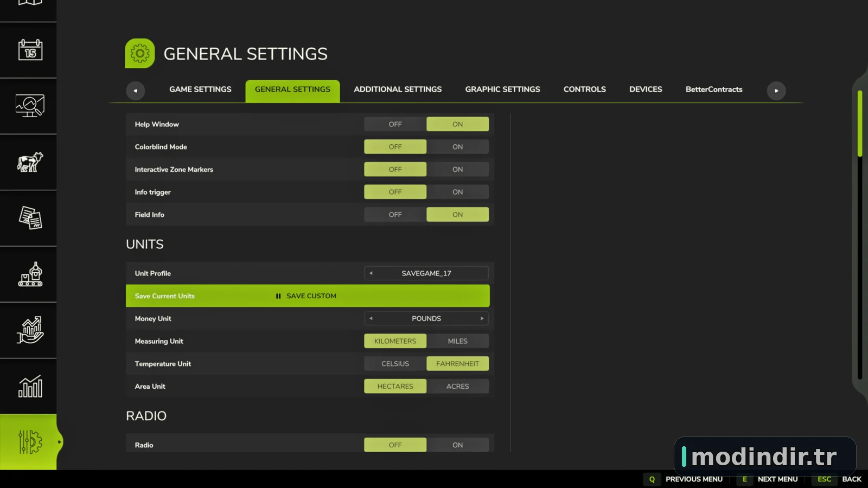
Task: Open the calendar sidebar icon
Action: pyautogui.click(x=30, y=50)
